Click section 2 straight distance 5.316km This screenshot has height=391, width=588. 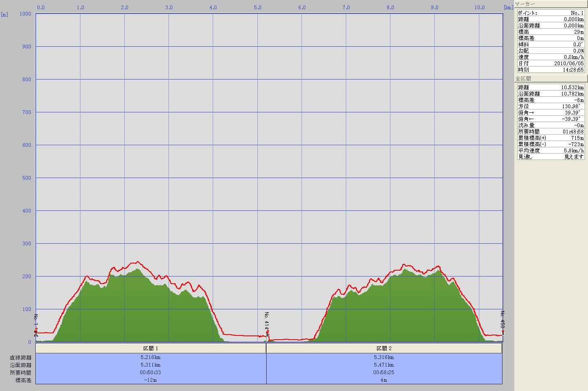[x=384, y=357]
